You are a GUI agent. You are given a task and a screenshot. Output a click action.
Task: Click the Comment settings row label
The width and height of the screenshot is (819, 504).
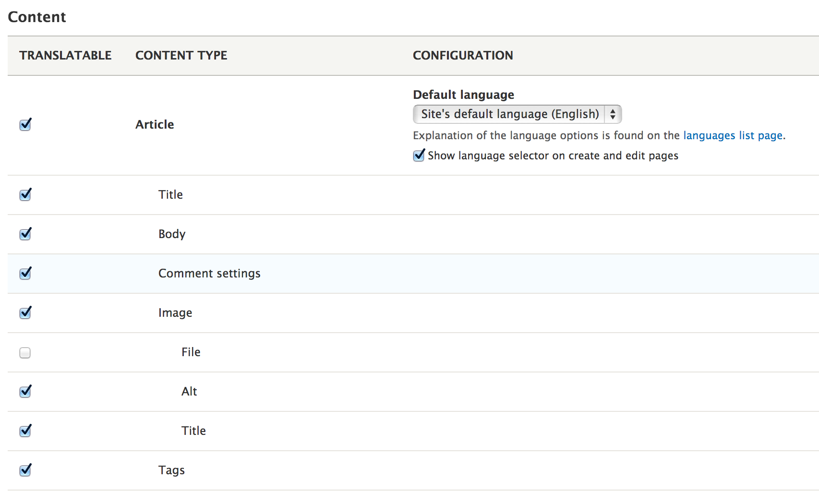(209, 274)
